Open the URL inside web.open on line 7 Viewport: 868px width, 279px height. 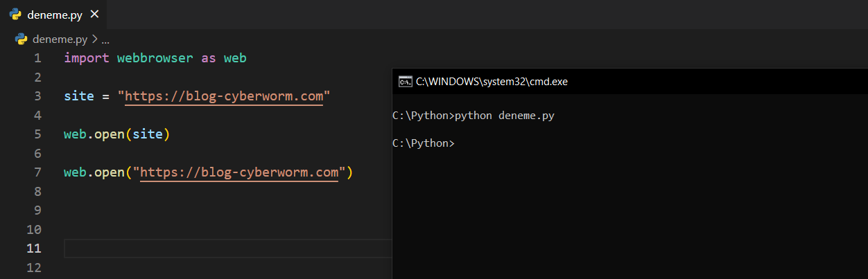click(x=239, y=172)
